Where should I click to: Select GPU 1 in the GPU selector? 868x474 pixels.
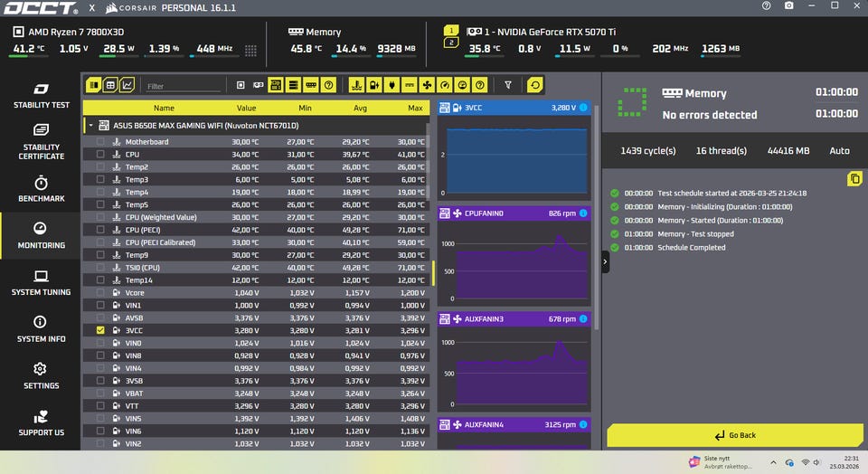coord(451,31)
